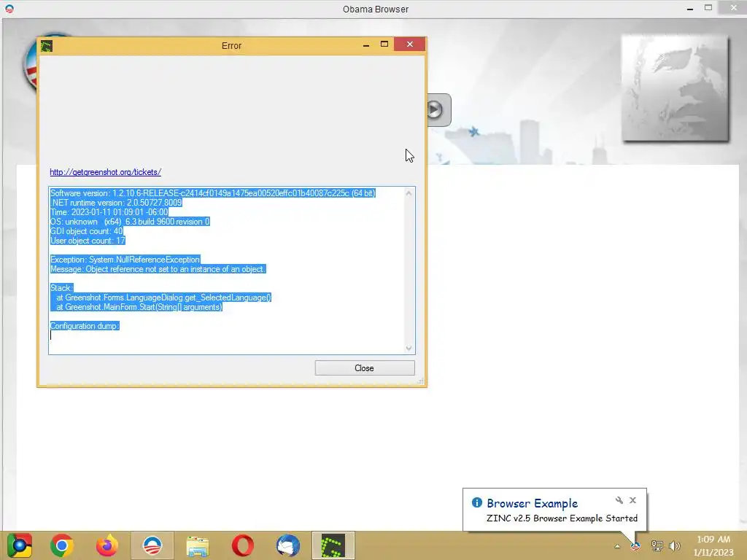Open Thunderbird from the taskbar

tap(287, 545)
